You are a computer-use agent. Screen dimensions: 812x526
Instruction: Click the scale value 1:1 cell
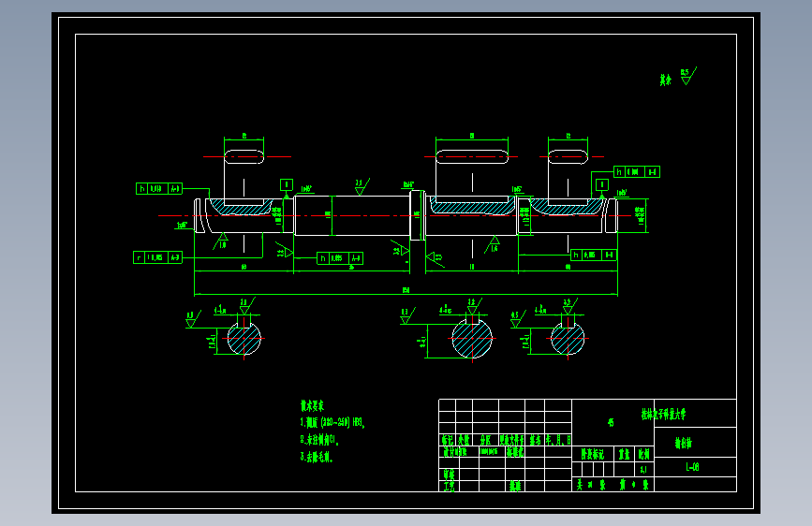[643, 470]
